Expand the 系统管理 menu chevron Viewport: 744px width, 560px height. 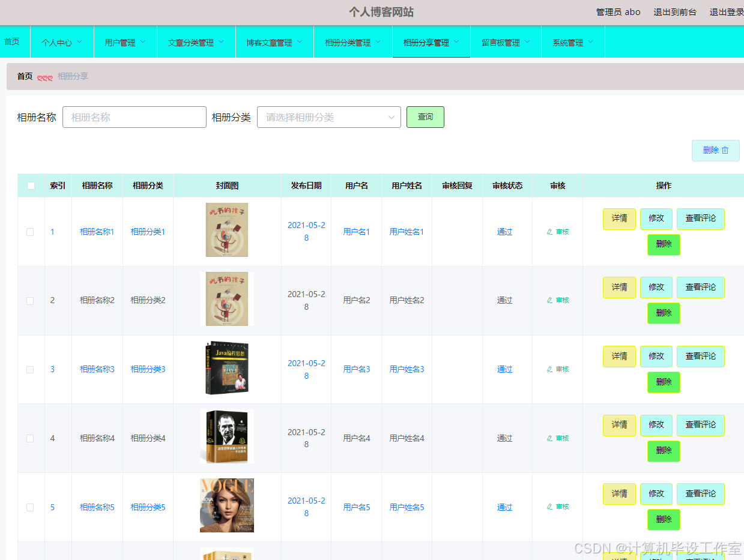(x=591, y=42)
